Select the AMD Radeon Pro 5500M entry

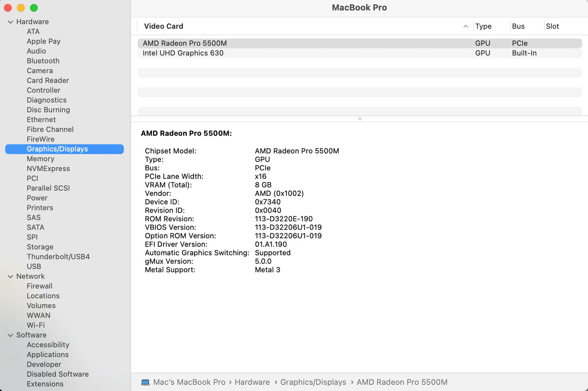point(185,43)
